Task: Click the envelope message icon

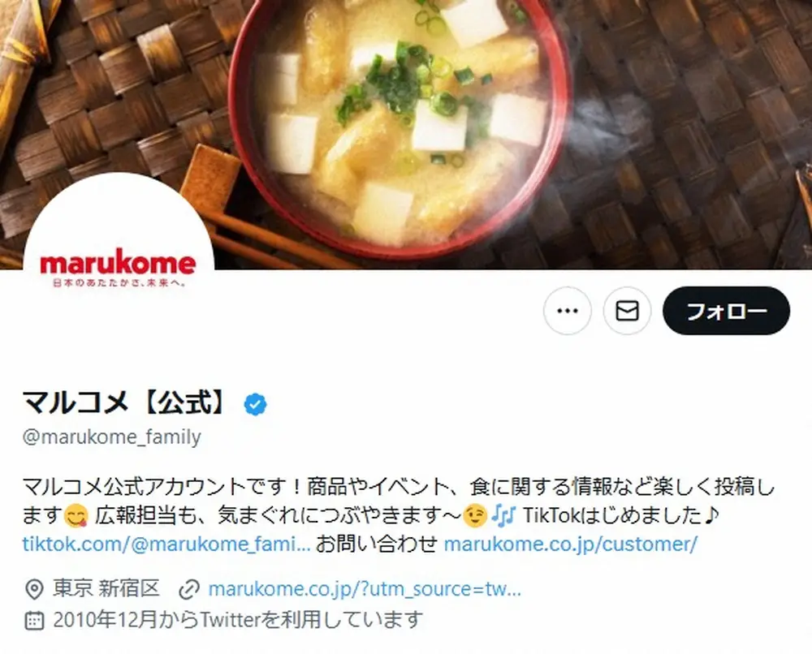Action: [627, 311]
